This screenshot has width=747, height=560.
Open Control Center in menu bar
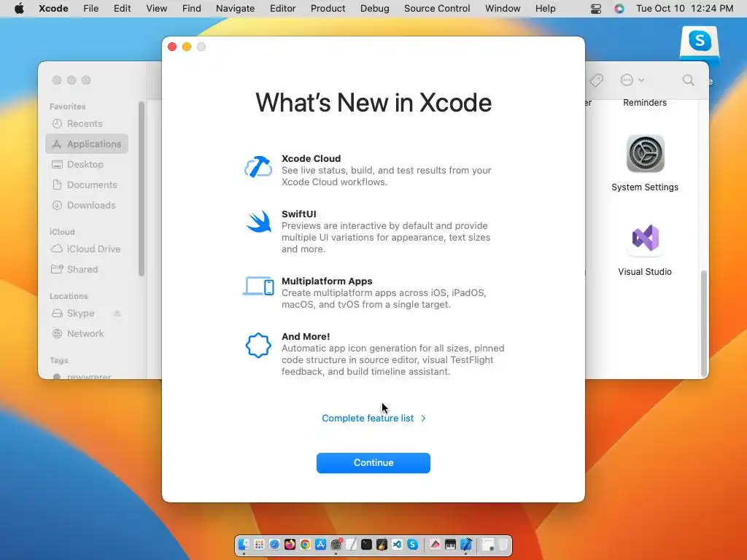pyautogui.click(x=595, y=9)
